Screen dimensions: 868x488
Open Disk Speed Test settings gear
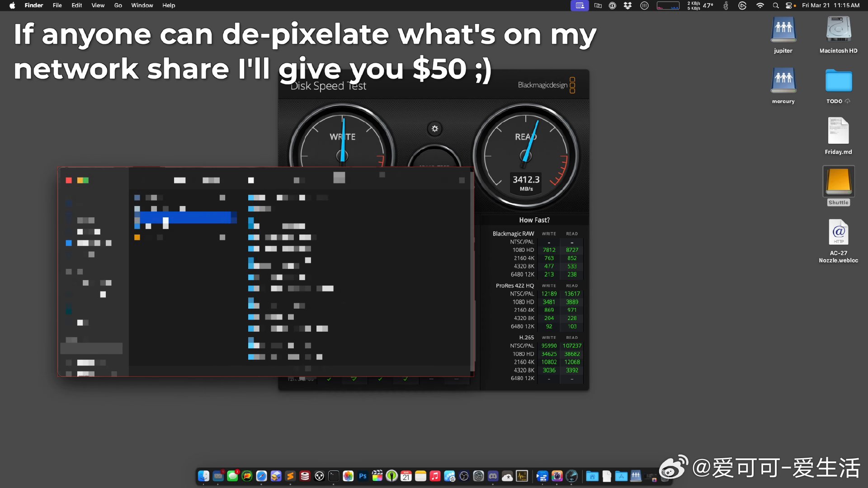(x=434, y=129)
